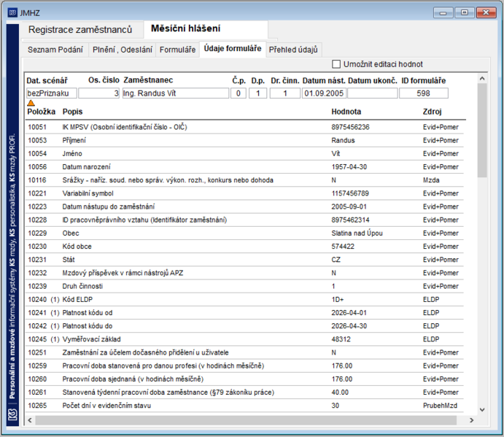Click the Dr. činn. field
The height and width of the screenshot is (437, 504).
point(284,93)
